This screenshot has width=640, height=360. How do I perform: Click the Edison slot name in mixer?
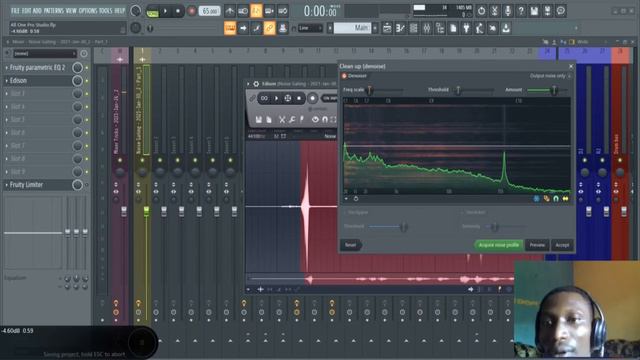coord(18,81)
